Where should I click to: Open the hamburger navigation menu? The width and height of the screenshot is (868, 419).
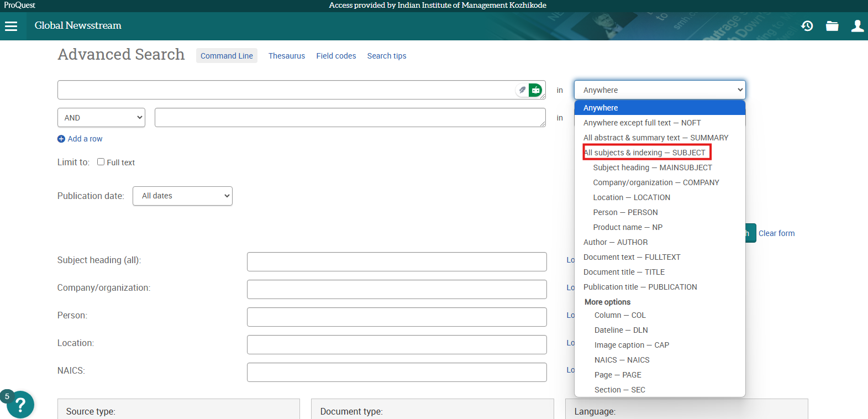pyautogui.click(x=11, y=26)
